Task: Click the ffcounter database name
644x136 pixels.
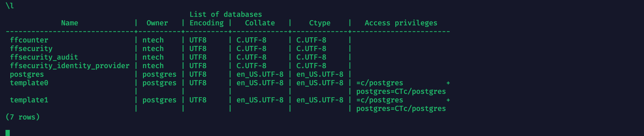Action: [29, 40]
